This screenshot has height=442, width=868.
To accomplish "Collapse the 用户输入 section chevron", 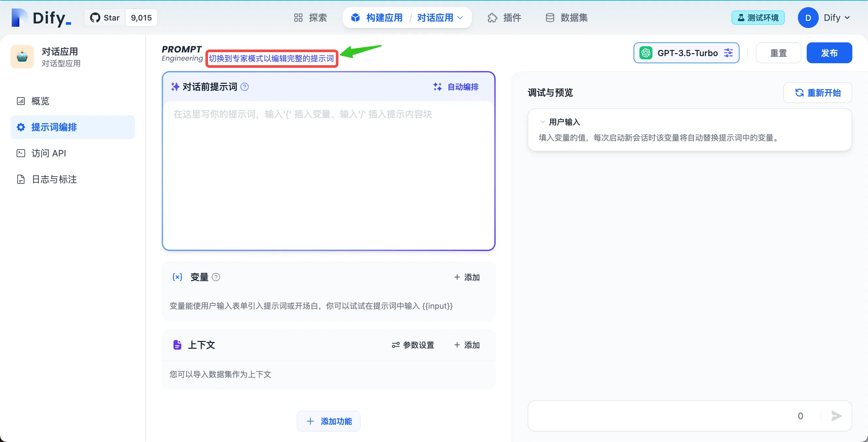I will [542, 122].
